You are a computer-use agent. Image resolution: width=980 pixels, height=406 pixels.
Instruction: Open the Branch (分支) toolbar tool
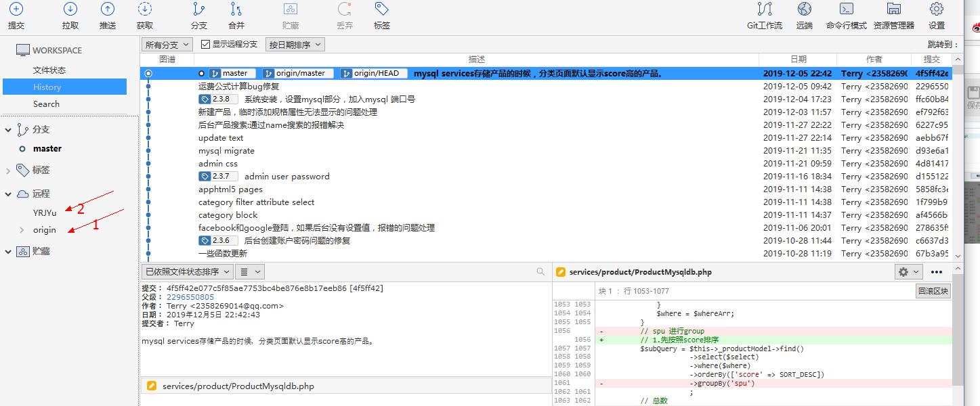198,9
